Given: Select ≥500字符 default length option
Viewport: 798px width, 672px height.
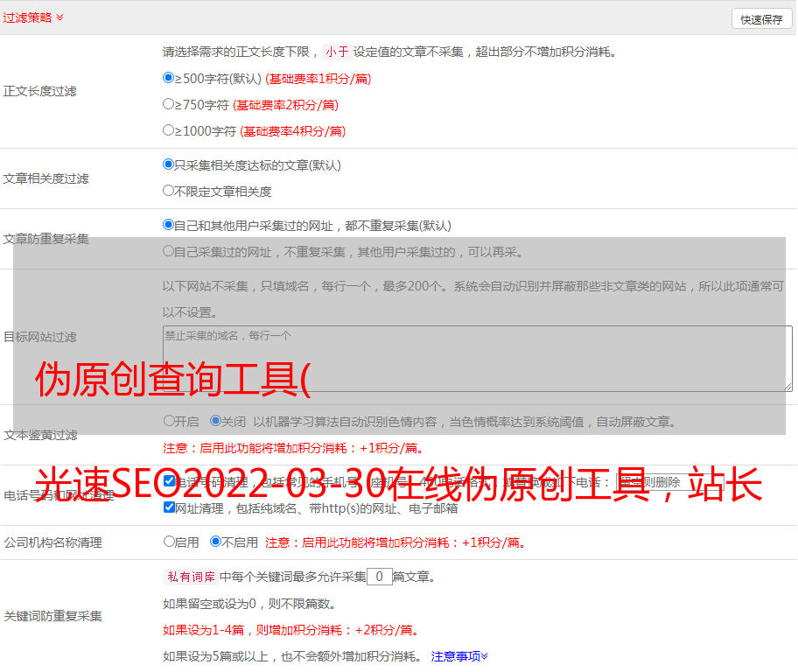Looking at the screenshot, I should (169, 78).
